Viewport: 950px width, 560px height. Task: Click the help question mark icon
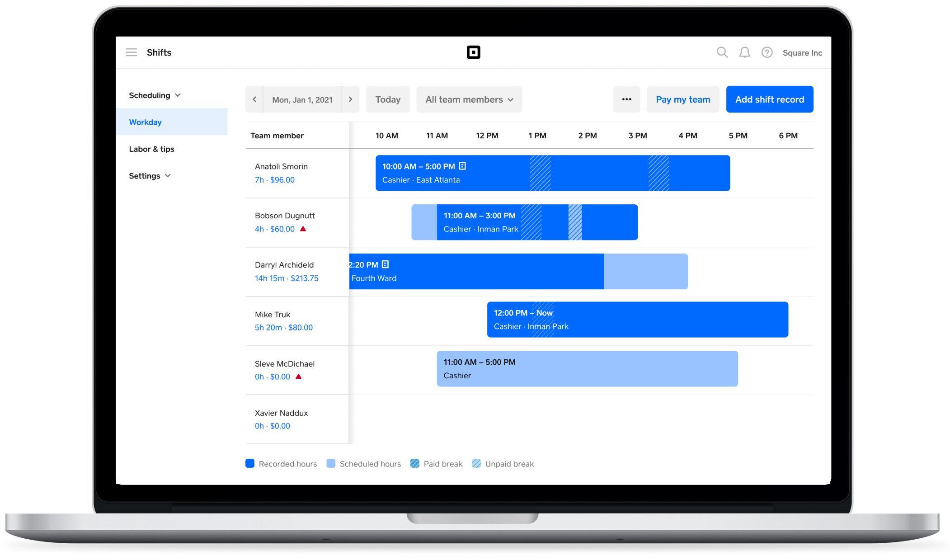(767, 52)
